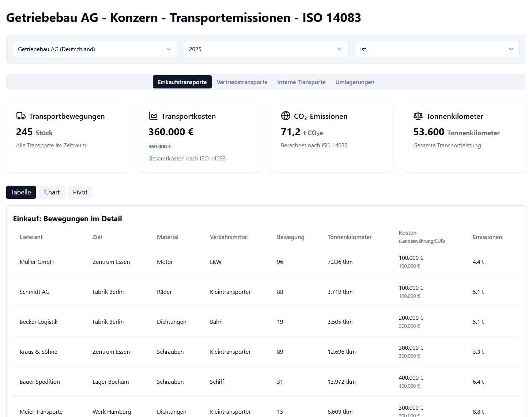The image size is (532, 417).
Task: Click the Kraus & Söhne supplier cell
Action: (38, 352)
